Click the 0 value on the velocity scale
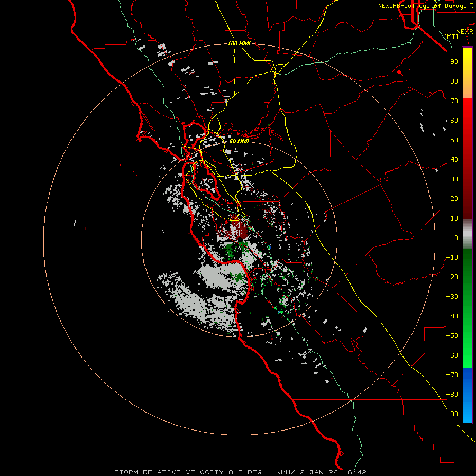476x476 pixels. pos(456,238)
